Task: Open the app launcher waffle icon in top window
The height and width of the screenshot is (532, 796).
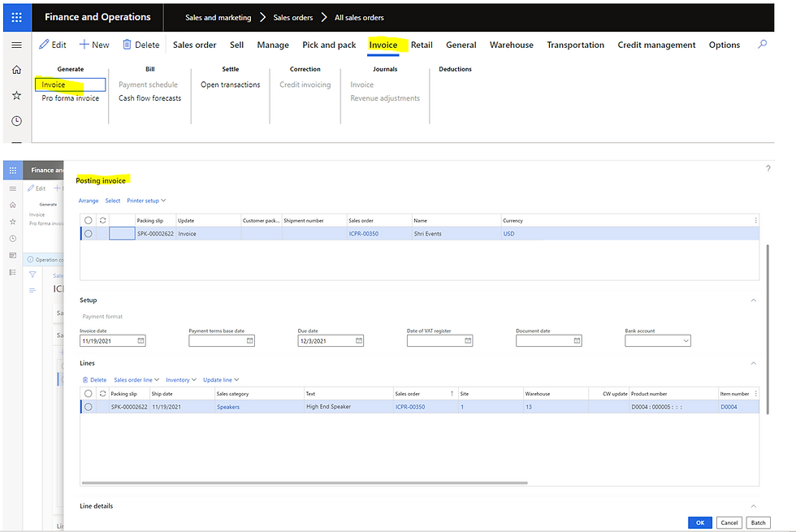Action: (x=17, y=17)
